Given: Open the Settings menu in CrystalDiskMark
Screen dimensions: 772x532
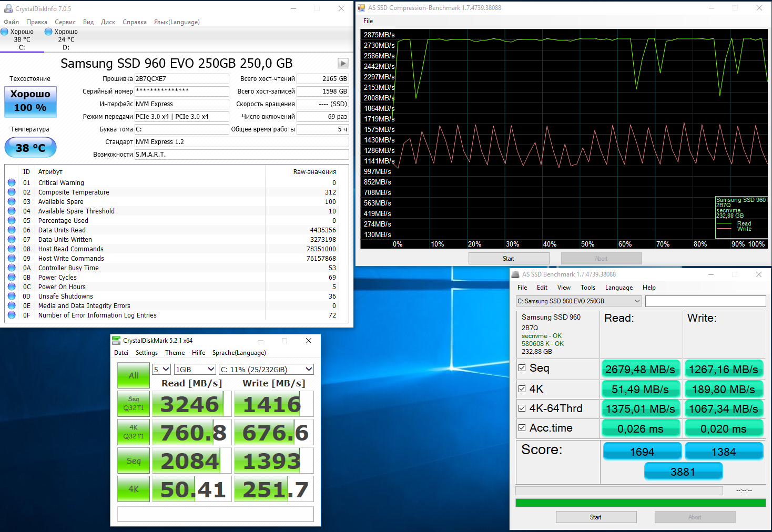Looking at the screenshot, I should click(x=147, y=353).
